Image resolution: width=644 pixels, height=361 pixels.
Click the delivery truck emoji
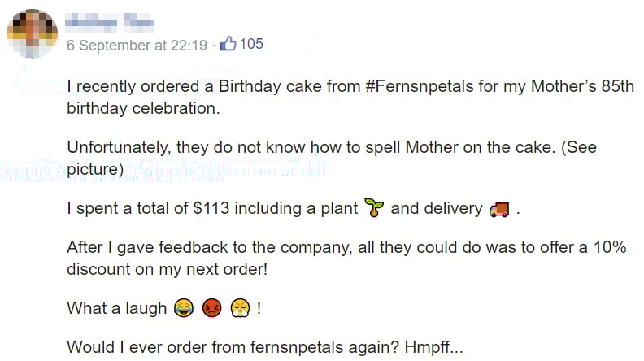pos(499,209)
